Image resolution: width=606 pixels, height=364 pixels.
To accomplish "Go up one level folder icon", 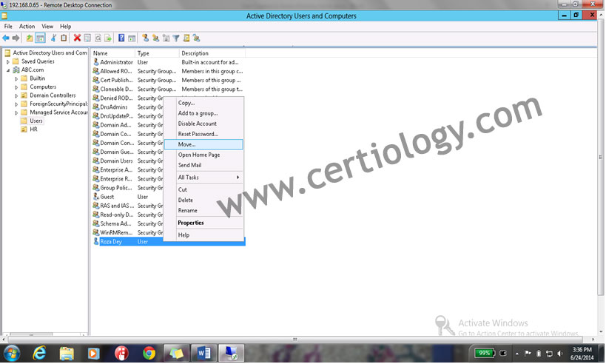I will tap(30, 38).
